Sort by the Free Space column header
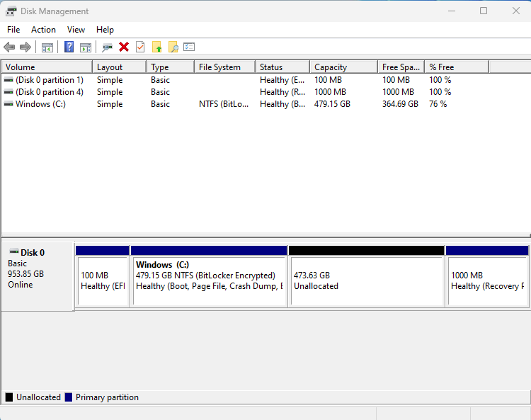Viewport: 531px width, 420px height. 401,67
